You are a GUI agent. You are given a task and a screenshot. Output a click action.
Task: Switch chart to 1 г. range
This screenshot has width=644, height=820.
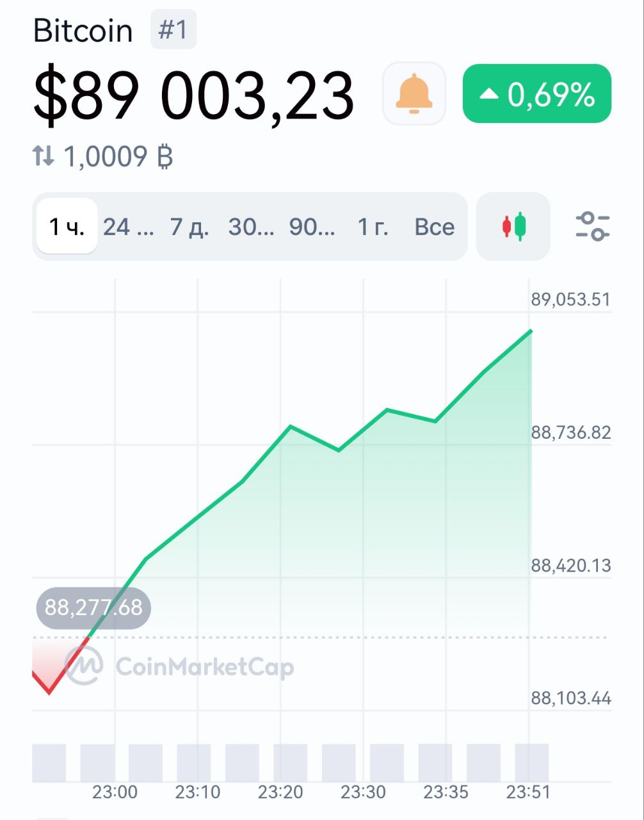coord(373,227)
